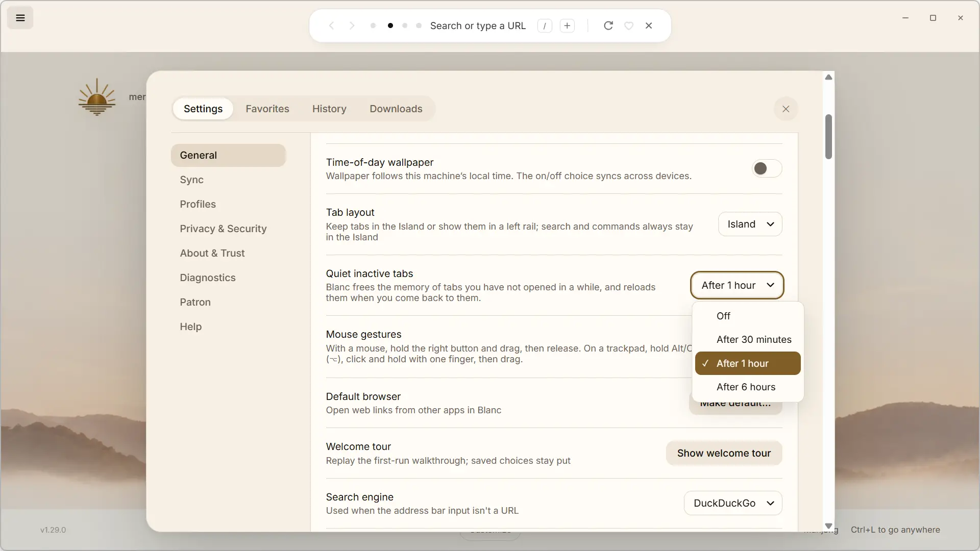Click the slash command shortcut icon

[x=545, y=26]
